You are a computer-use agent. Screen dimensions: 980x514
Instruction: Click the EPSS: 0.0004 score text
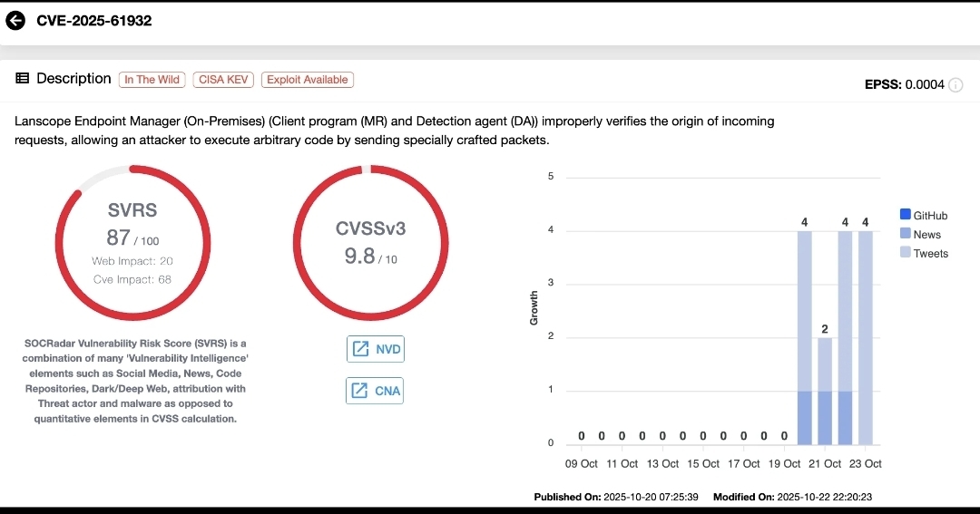coord(904,84)
